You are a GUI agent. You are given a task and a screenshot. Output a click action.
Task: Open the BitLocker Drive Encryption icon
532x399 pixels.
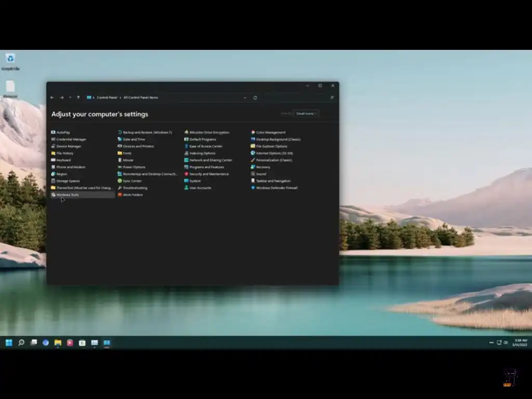pyautogui.click(x=187, y=132)
